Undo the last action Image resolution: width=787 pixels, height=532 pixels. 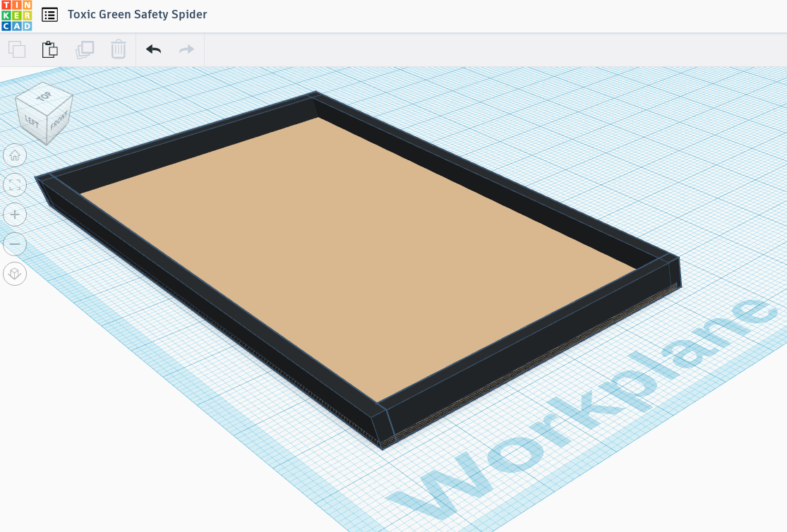pyautogui.click(x=154, y=49)
